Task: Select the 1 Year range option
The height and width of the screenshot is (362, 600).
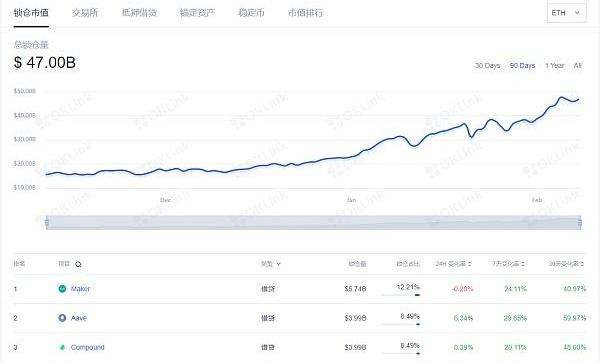Action: coord(554,65)
